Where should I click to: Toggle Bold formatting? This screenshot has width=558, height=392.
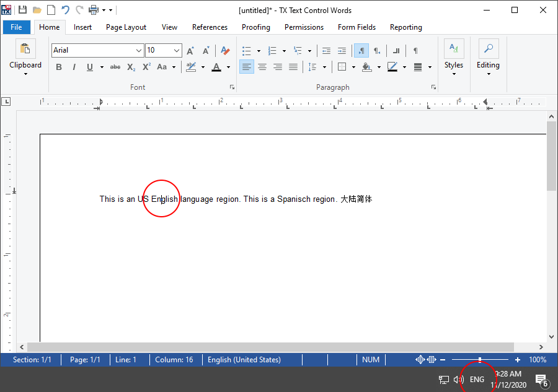[x=59, y=67]
